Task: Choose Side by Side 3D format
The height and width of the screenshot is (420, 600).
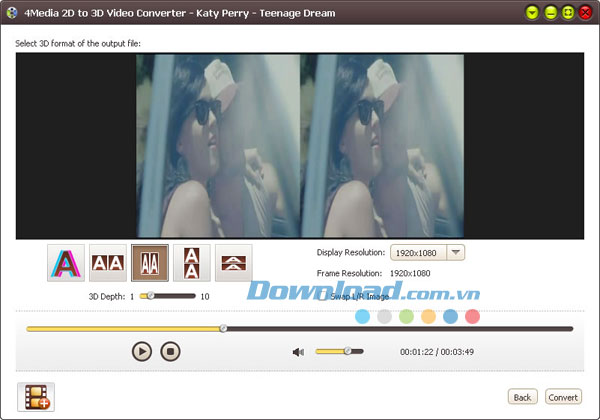Action: pos(108,263)
